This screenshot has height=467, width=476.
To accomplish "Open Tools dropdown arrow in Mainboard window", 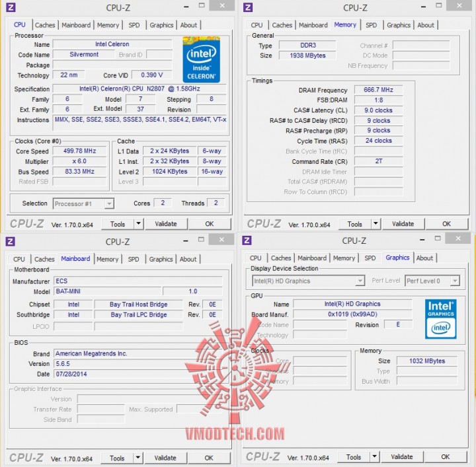I will (x=138, y=458).
